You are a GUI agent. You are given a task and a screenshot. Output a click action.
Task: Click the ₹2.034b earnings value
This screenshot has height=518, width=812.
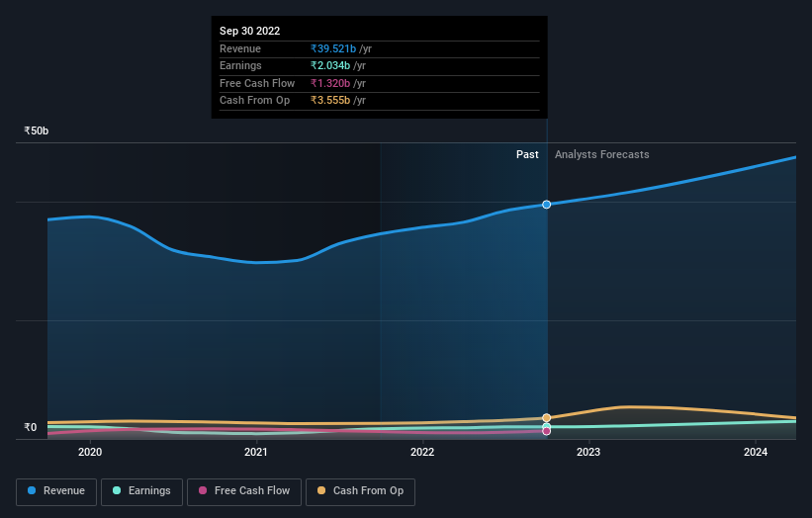click(330, 65)
